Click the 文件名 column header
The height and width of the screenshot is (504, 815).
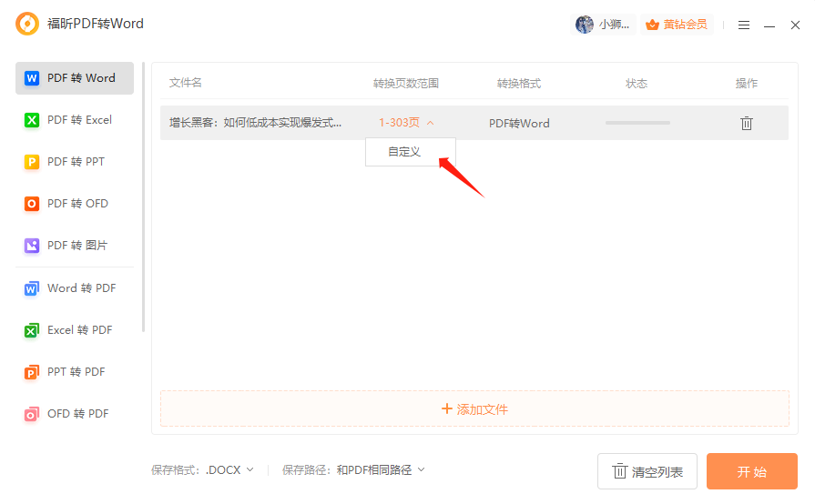point(186,83)
